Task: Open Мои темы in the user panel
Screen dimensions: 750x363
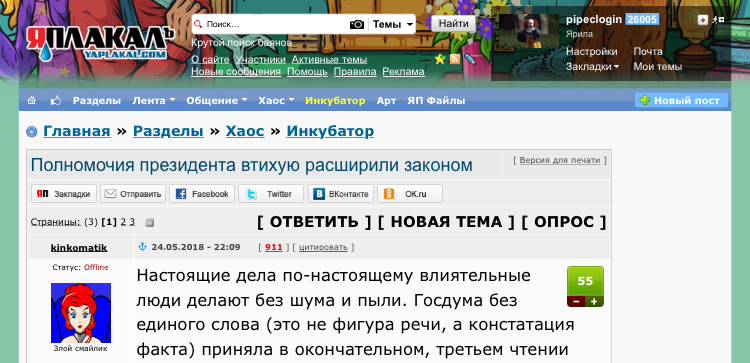Action: pyautogui.click(x=658, y=66)
